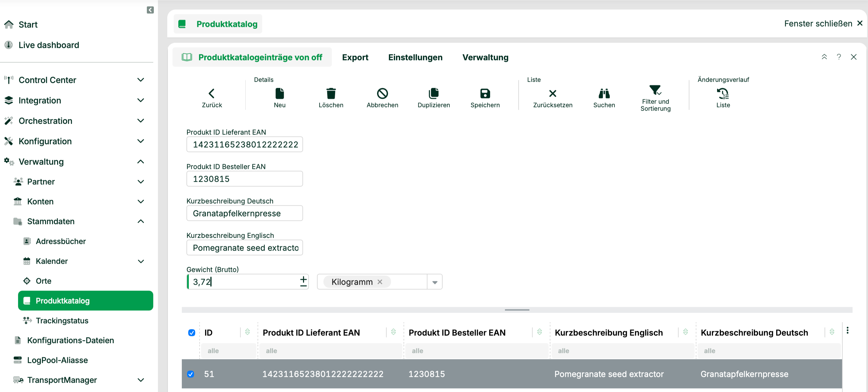The image size is (868, 392).
Task: Open Trackingstatus in sidebar
Action: tap(62, 321)
